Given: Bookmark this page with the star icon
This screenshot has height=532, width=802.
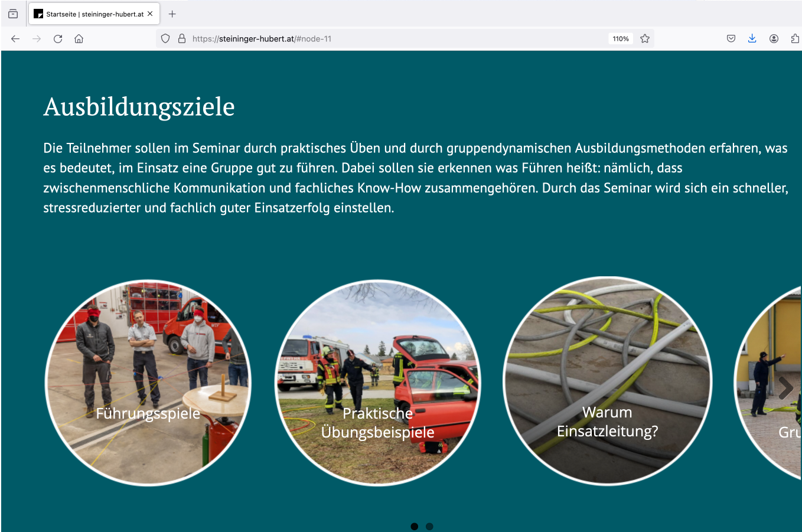Looking at the screenshot, I should pyautogui.click(x=645, y=39).
